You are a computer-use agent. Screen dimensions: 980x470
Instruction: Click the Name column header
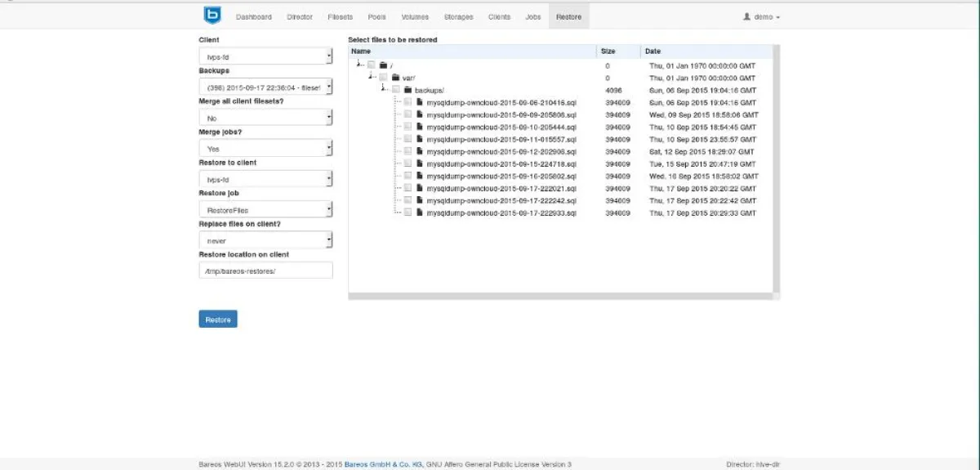pyautogui.click(x=472, y=51)
